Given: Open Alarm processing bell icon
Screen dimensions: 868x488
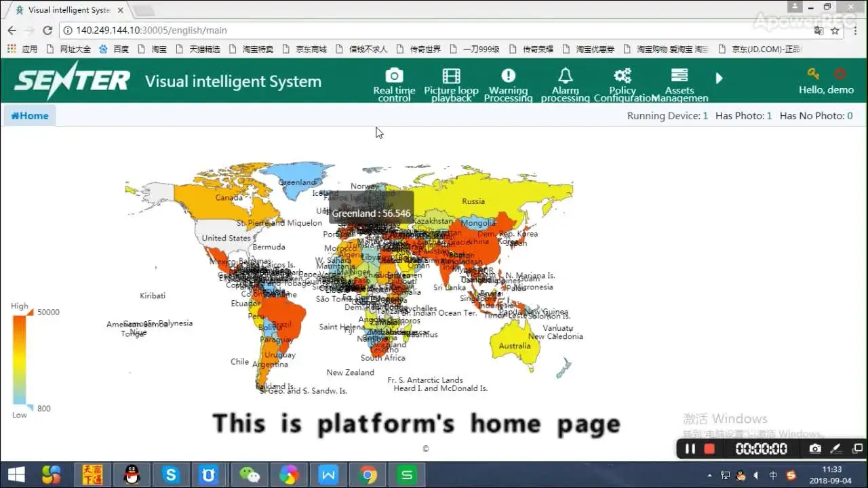Looking at the screenshot, I should pos(565,75).
